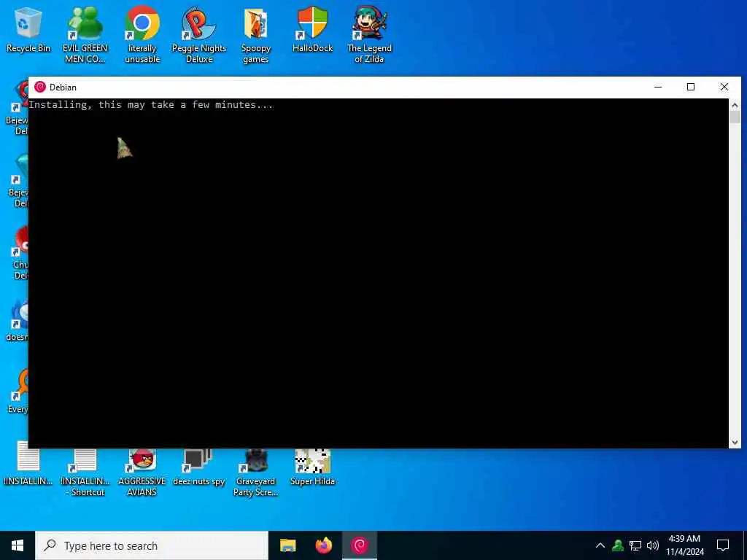Open the Spoopy games folder icon
Image resolution: width=747 pixels, height=560 pixels.
(x=256, y=35)
